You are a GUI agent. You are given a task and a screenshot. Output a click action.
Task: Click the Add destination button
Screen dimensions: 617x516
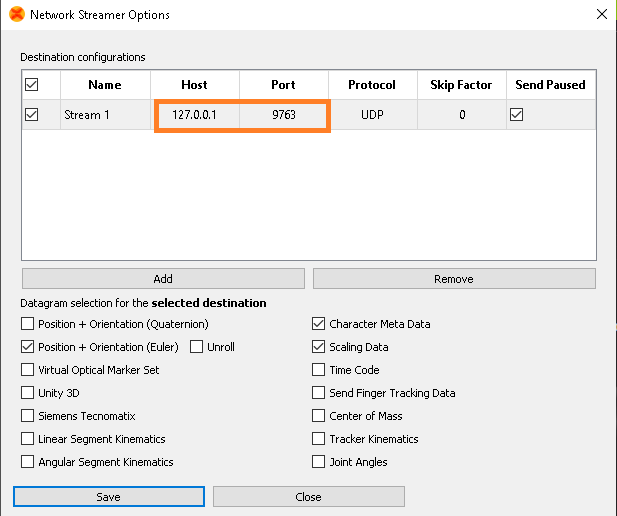pos(163,279)
